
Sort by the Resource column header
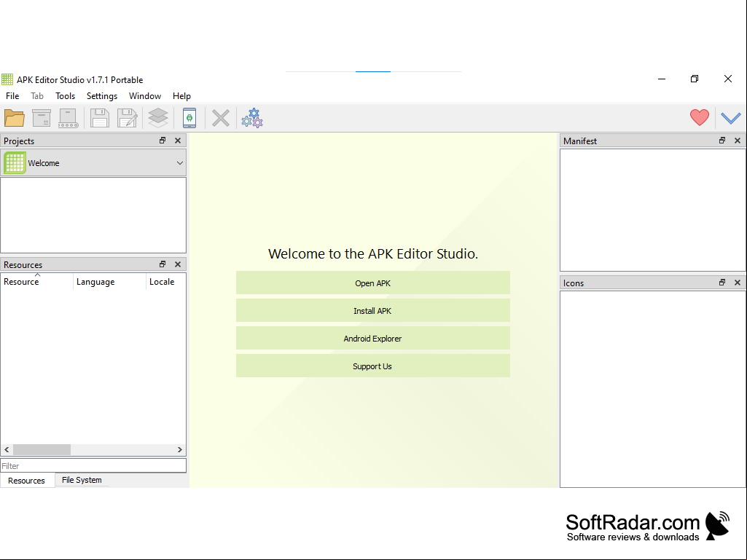click(x=37, y=281)
